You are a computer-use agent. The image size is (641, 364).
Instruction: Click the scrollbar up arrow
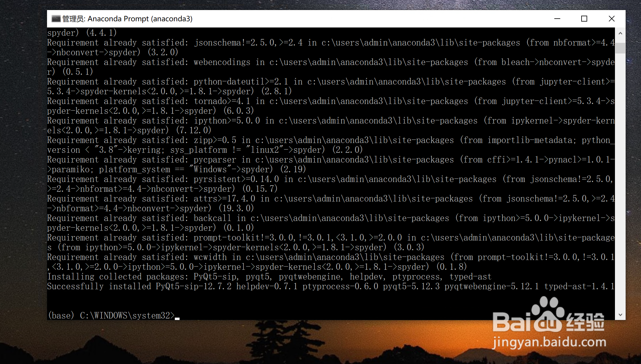pos(620,33)
